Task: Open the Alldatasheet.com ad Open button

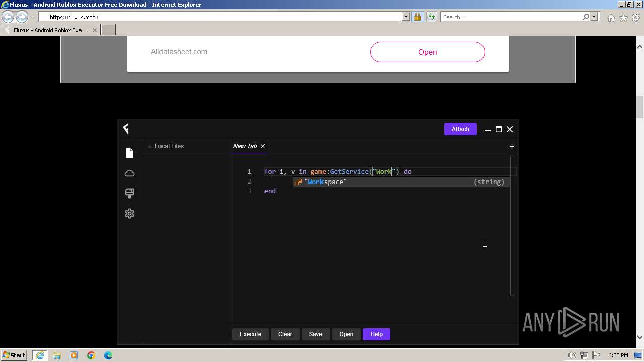Action: tap(428, 52)
